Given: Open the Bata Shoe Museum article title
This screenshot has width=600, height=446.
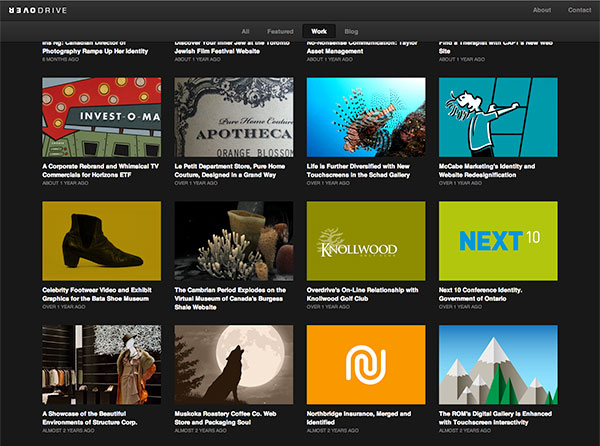Looking at the screenshot, I should tap(97, 294).
